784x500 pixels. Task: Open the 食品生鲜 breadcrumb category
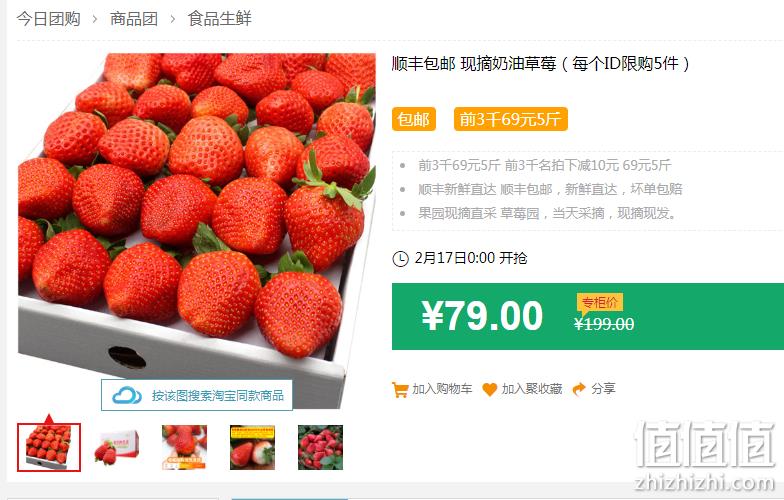220,18
